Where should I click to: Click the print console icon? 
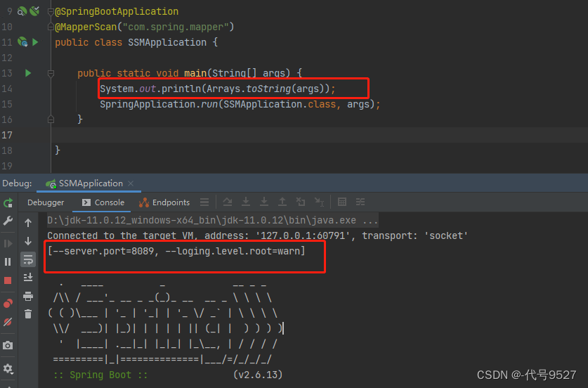(28, 296)
